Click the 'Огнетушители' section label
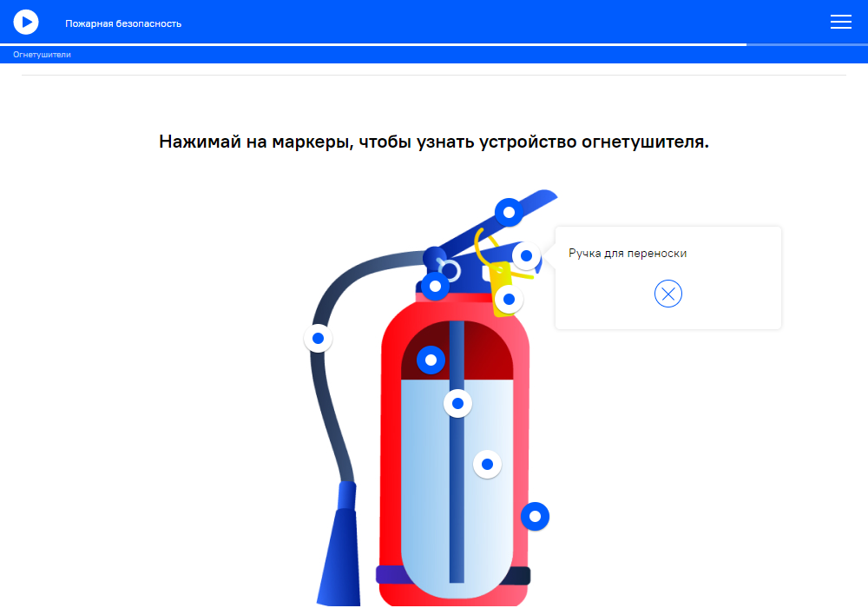Viewport: 868px width, 608px height. [42, 54]
